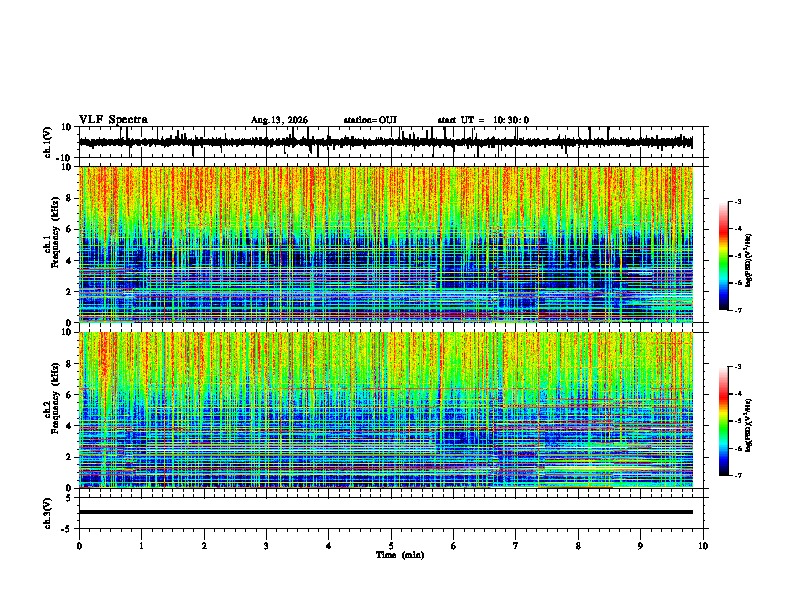
Task: Click the time axis tick label "0"
Action: coord(79,546)
